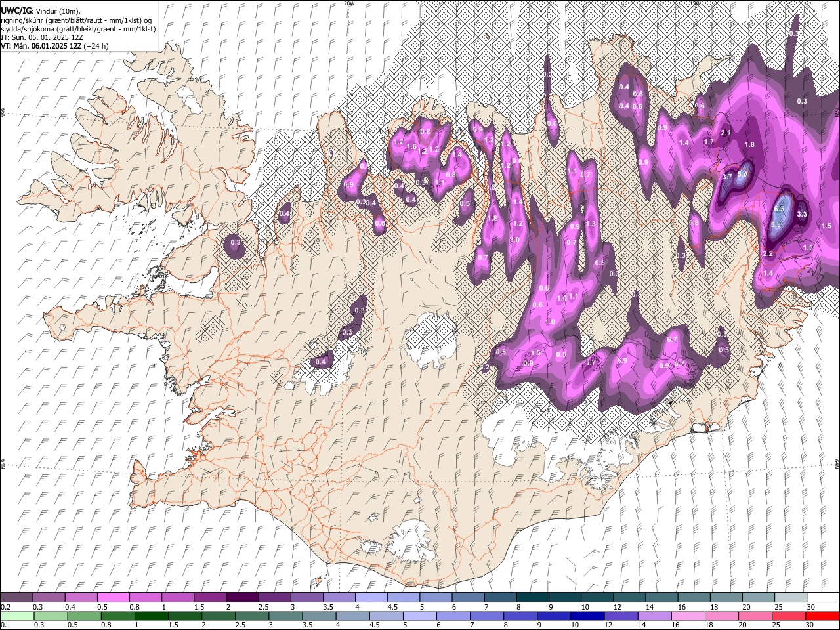Click the 0.2 label in the snow legend
This screenshot has width=840, height=630.
point(5,607)
